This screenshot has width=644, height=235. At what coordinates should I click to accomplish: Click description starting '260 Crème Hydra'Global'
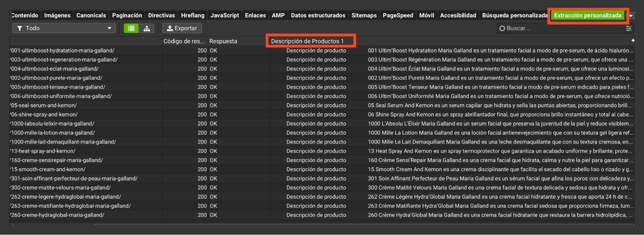point(500,215)
